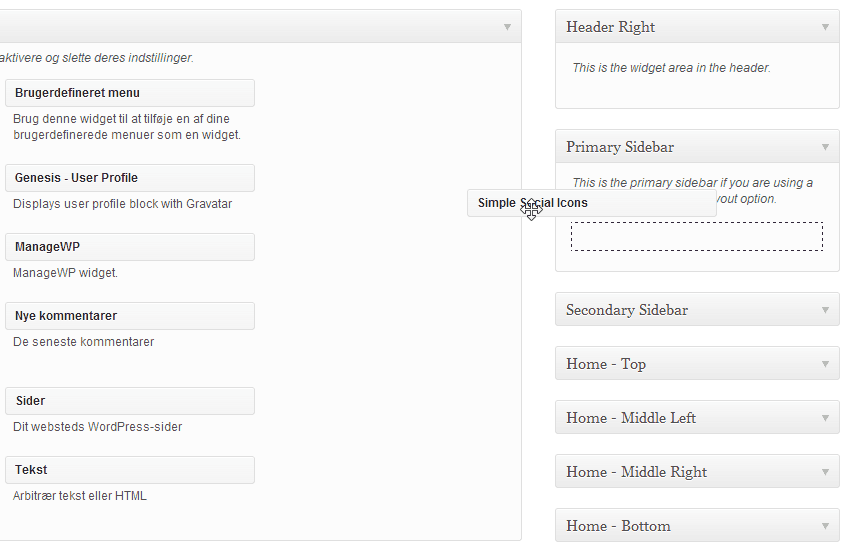
Task: Click the Header Right title bar
Action: click(697, 27)
